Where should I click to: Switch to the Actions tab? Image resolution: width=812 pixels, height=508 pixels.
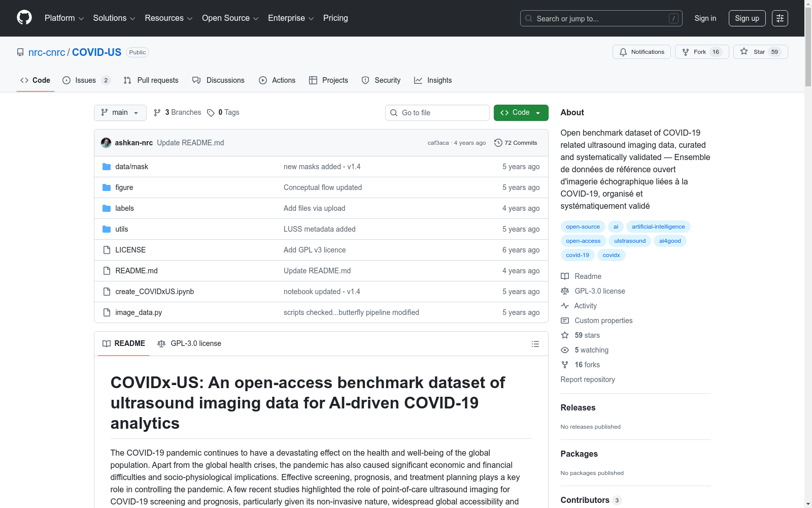277,80
